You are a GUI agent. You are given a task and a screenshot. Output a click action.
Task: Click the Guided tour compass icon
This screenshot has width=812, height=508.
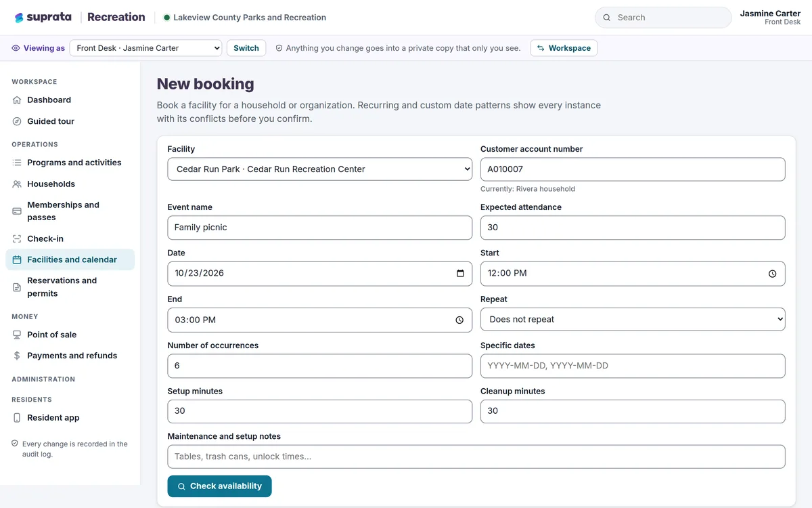pyautogui.click(x=17, y=121)
